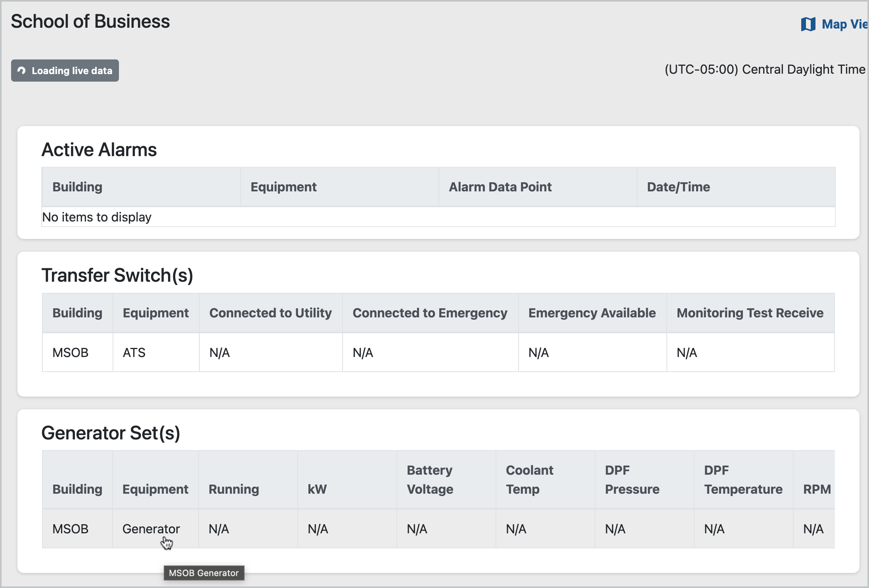869x588 pixels.
Task: Click the Running column header
Action: tap(234, 489)
